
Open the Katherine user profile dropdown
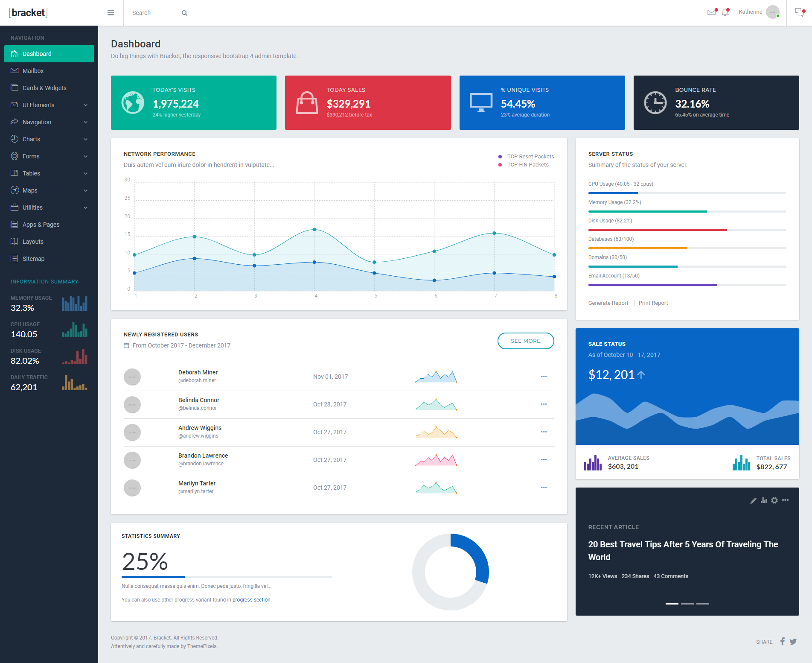759,12
